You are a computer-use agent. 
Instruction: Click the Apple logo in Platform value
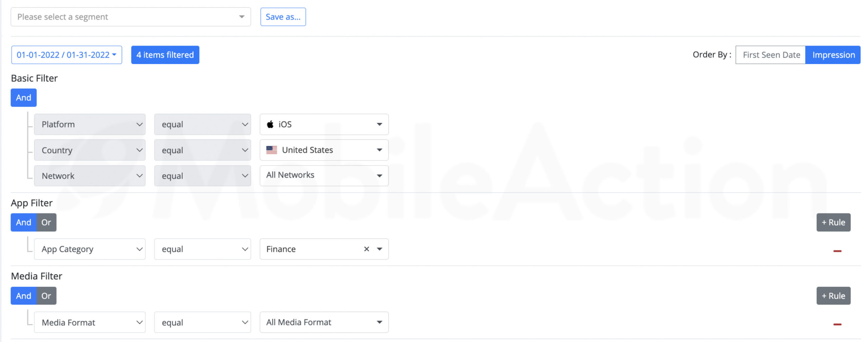(x=270, y=124)
